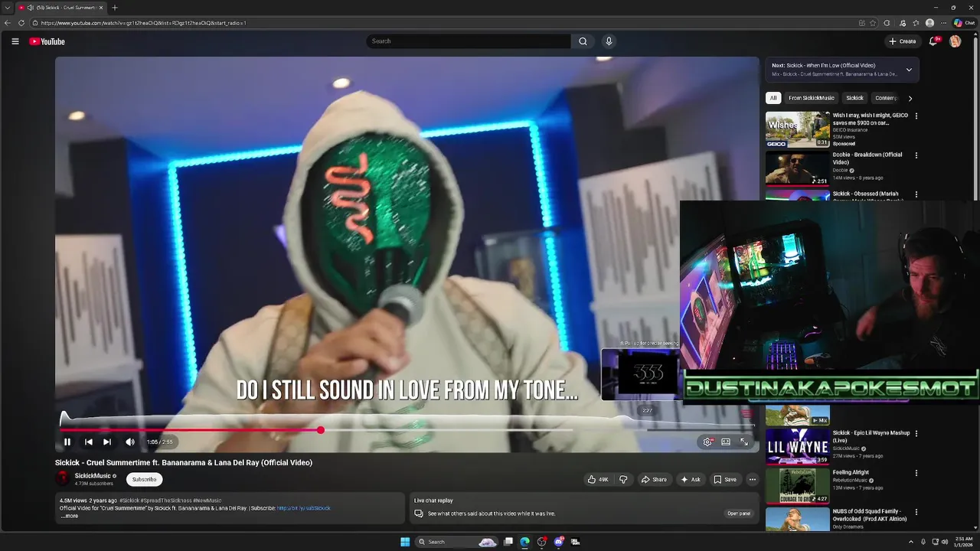Open the more actions ellipsis menu

pyautogui.click(x=753, y=480)
